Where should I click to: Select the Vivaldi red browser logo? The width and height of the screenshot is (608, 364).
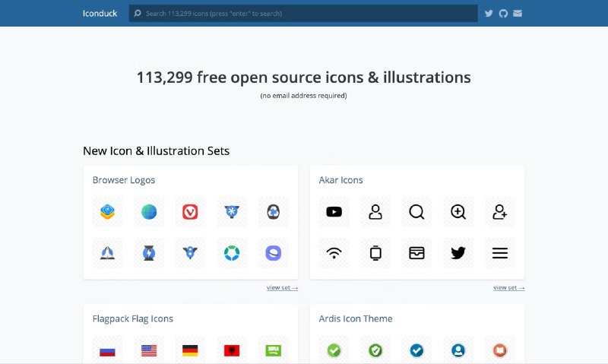(190, 212)
